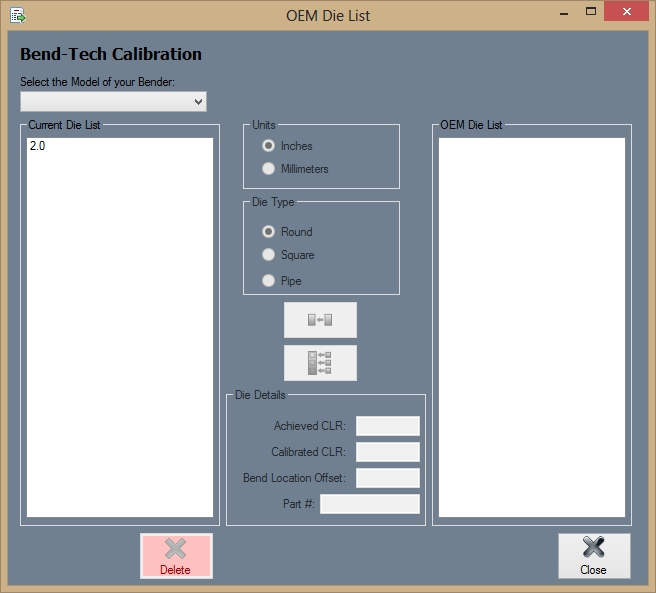Click the transfer single die arrow button
This screenshot has width=656, height=593.
click(320, 320)
